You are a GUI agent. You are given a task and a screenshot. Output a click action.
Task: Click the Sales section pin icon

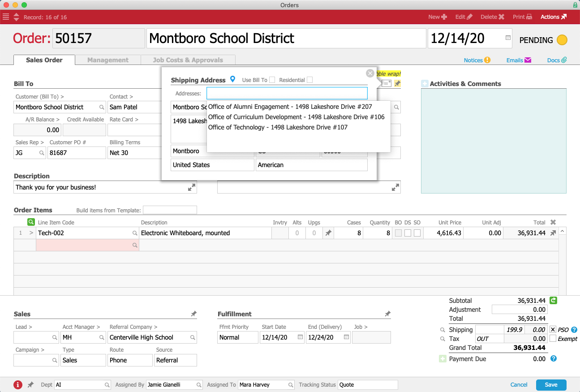click(x=193, y=314)
